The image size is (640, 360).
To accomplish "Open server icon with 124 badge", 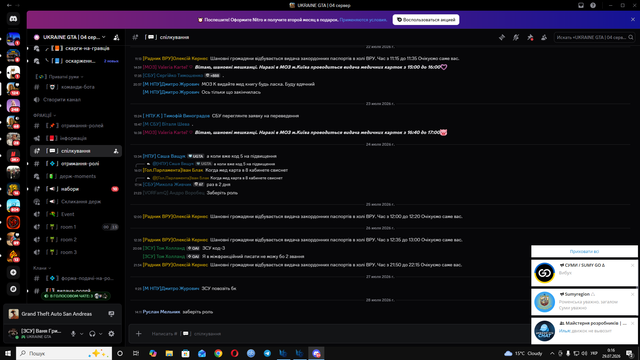I will (x=13, y=89).
